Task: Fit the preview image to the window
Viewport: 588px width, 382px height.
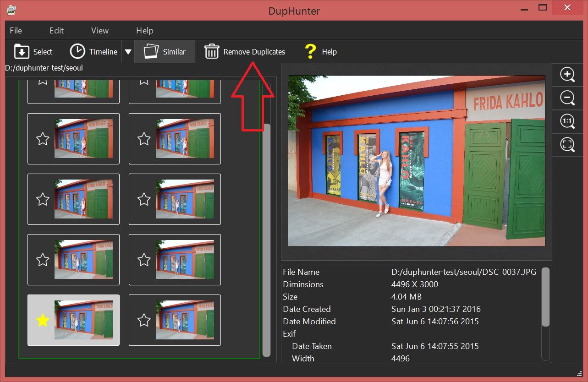Action: coord(567,145)
